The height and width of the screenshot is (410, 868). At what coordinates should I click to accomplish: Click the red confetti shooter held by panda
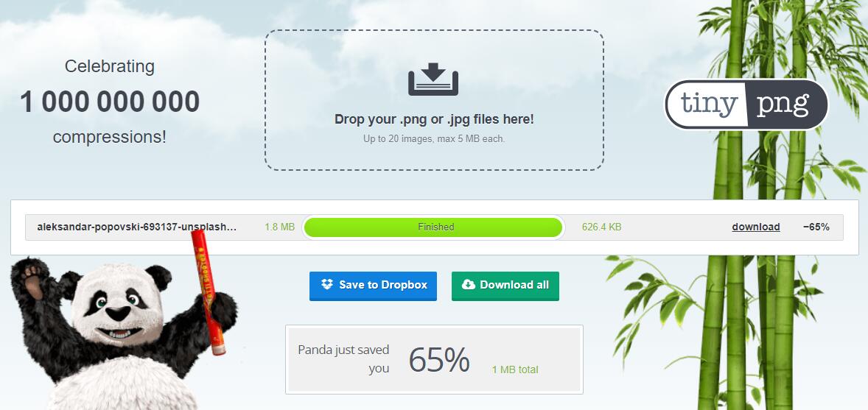click(x=208, y=291)
